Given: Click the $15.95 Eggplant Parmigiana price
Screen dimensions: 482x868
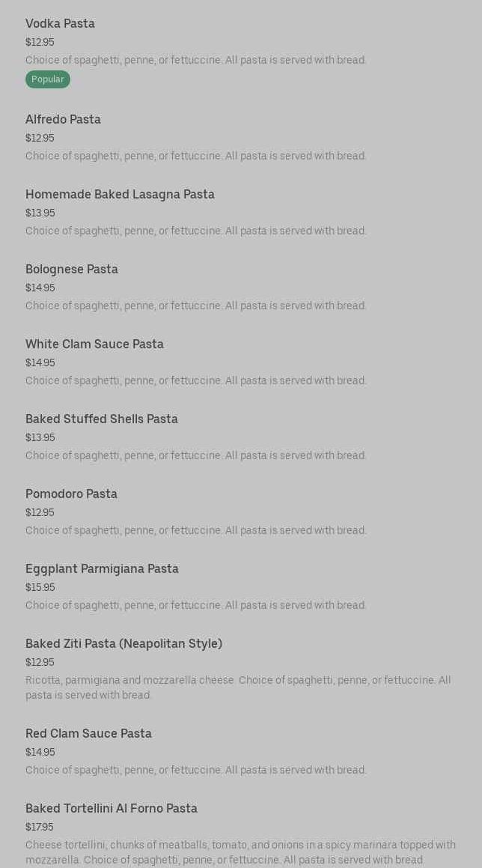Looking at the screenshot, I should pos(40,587).
